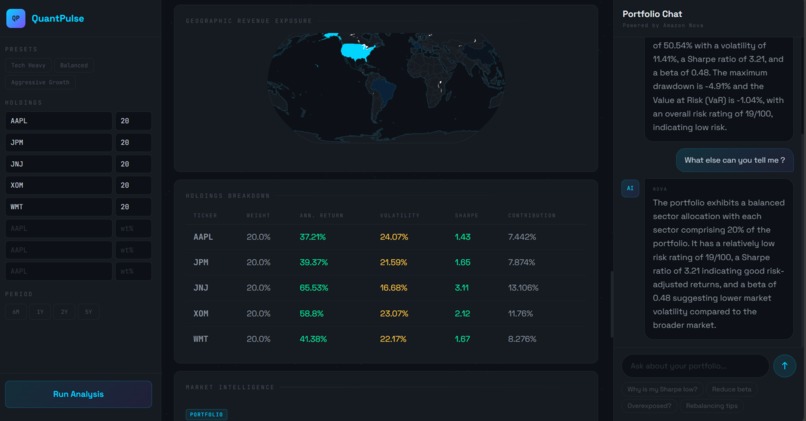This screenshot has height=421, width=806.
Task: Click the empty wt% field directly below WMT's weight
Action: pyautogui.click(x=133, y=228)
